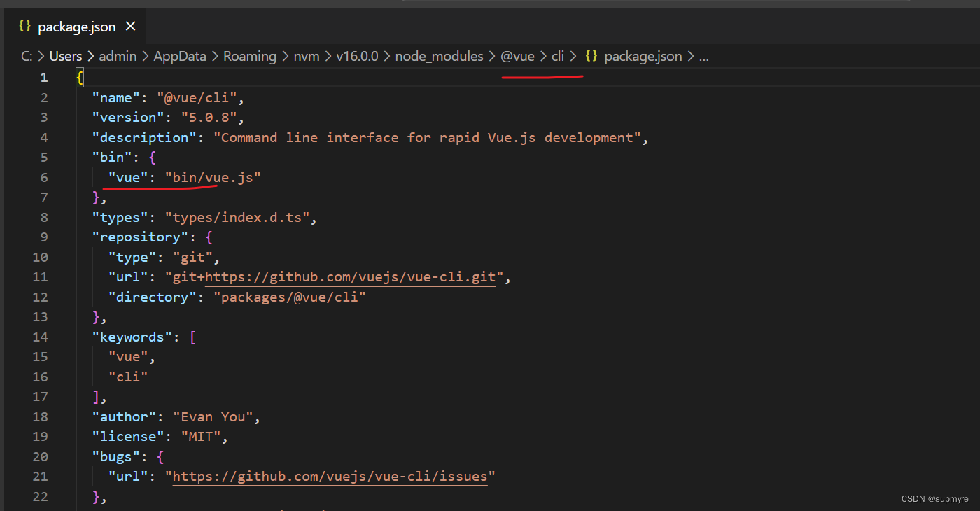
Task: Open the package.json breadcrumb file segment
Action: (643, 57)
